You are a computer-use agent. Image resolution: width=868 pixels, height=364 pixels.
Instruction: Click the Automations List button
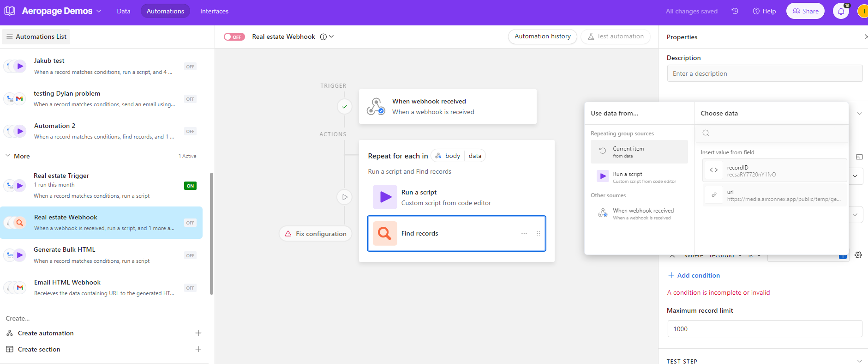pos(36,37)
